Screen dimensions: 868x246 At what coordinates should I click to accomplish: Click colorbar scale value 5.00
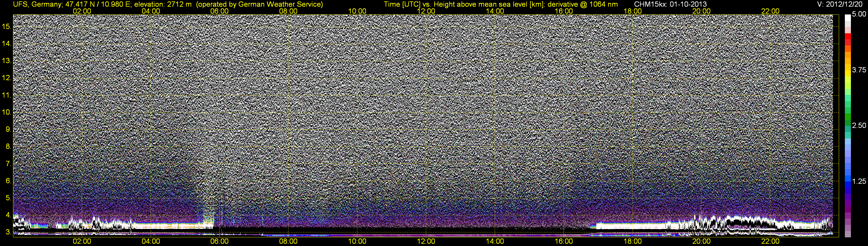pyautogui.click(x=859, y=14)
